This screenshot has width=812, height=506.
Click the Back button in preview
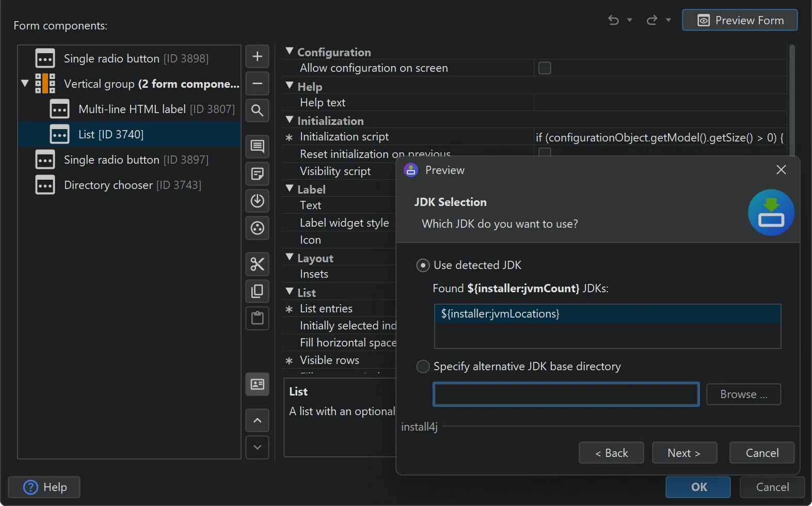[611, 453]
